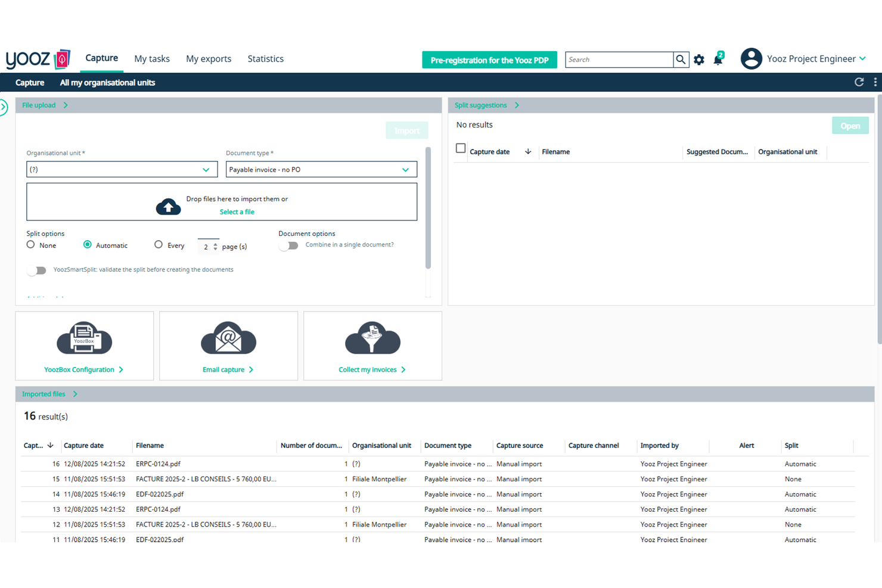
Task: Open the settings gear icon
Action: click(x=698, y=59)
